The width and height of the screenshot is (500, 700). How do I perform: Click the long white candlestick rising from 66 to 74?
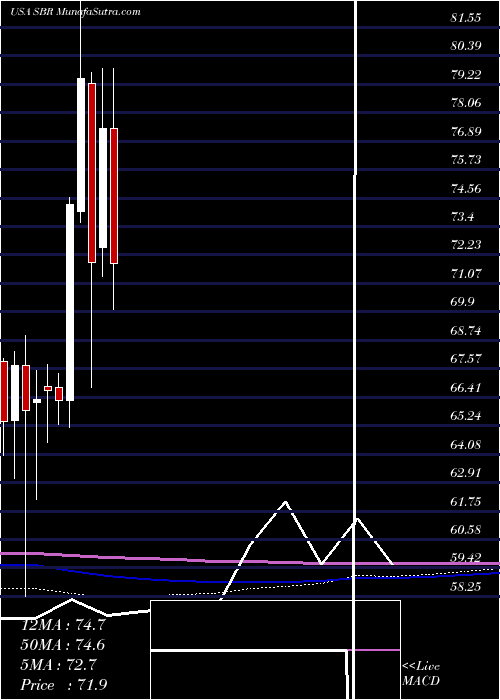[x=70, y=302]
